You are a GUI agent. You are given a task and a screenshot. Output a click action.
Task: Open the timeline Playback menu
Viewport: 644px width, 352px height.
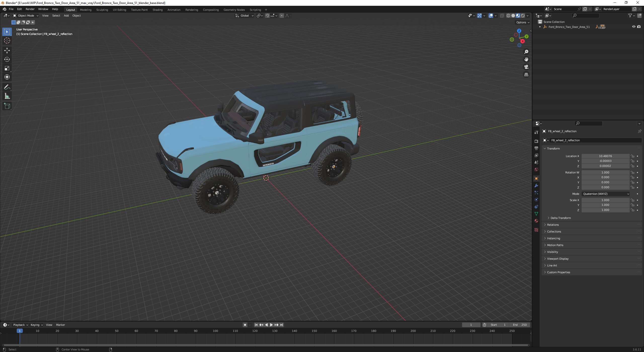click(x=20, y=325)
